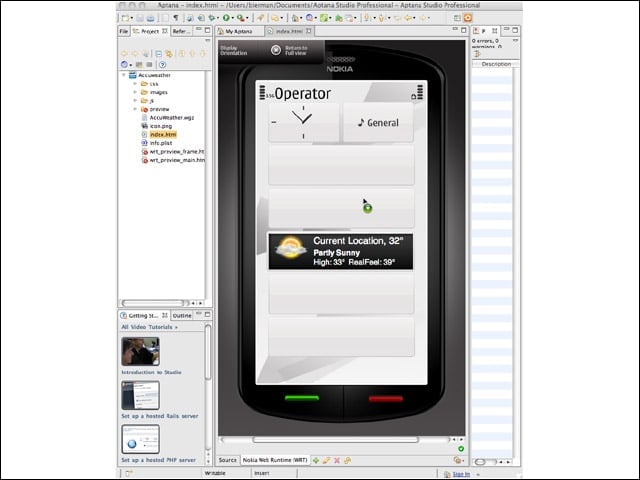Select info.plist in project tree
This screenshot has width=640, height=480.
[x=161, y=143]
